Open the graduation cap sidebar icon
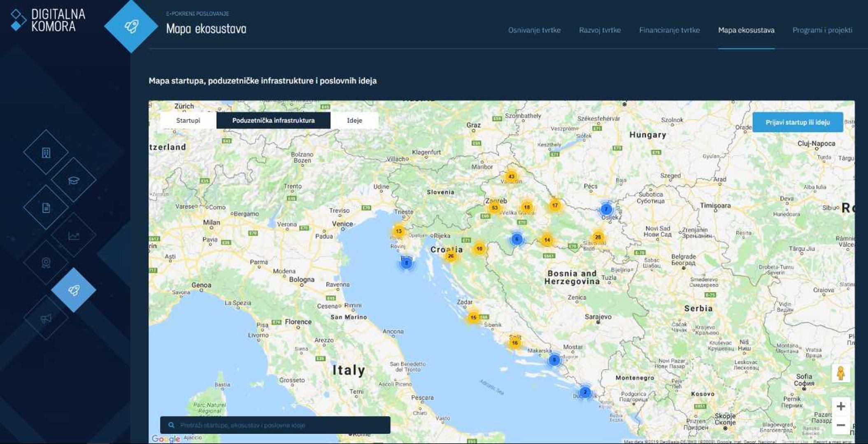 (74, 180)
